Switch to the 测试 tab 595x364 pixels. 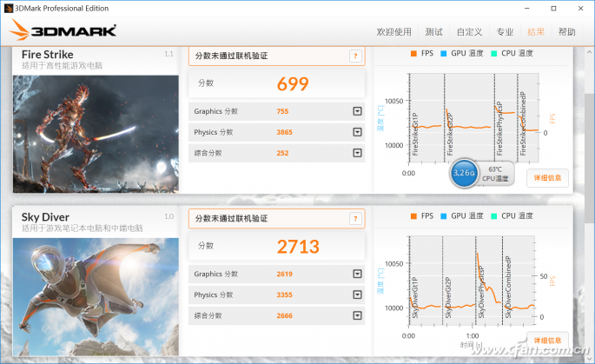tap(433, 32)
